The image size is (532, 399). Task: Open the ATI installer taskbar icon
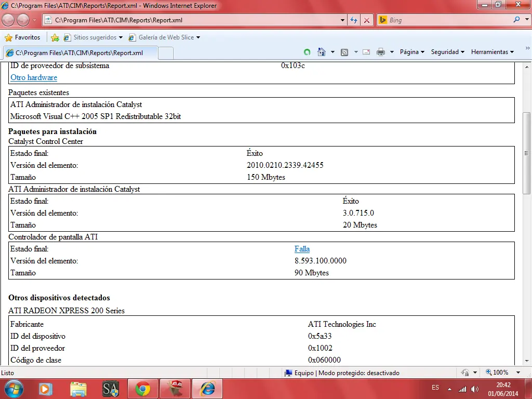pyautogui.click(x=175, y=389)
